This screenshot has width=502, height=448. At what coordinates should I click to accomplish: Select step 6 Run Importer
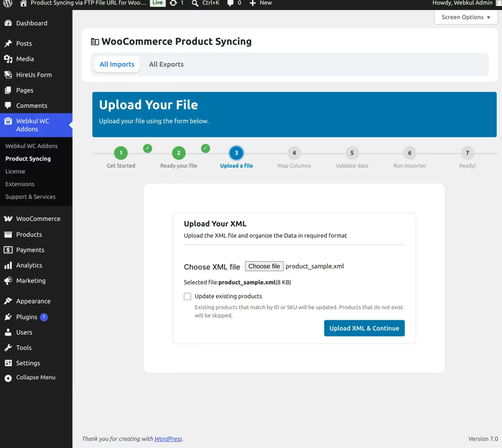click(410, 153)
